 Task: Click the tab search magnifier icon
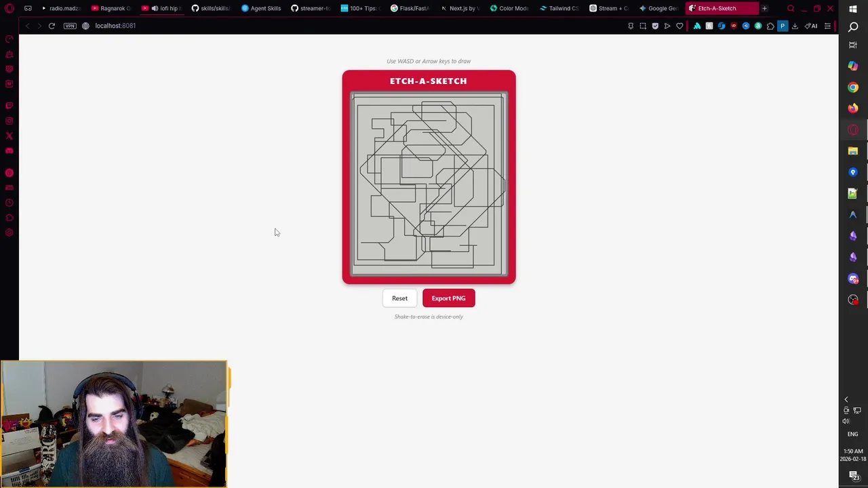click(791, 8)
